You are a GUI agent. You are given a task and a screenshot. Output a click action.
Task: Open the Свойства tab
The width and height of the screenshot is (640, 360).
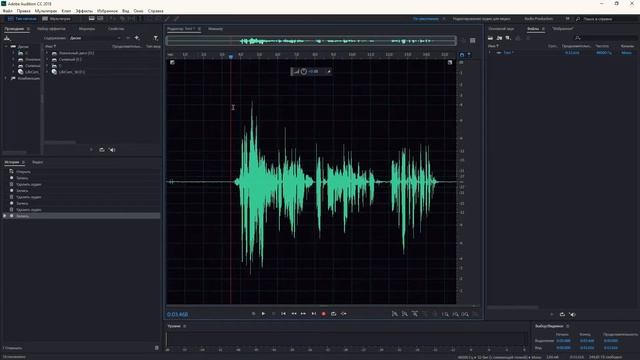[116, 29]
